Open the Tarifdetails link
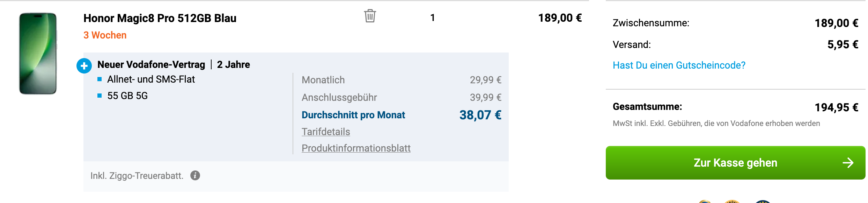 point(325,132)
